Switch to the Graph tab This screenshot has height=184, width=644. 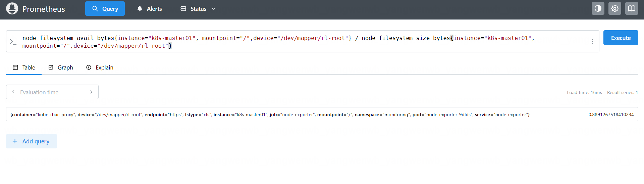(61, 67)
